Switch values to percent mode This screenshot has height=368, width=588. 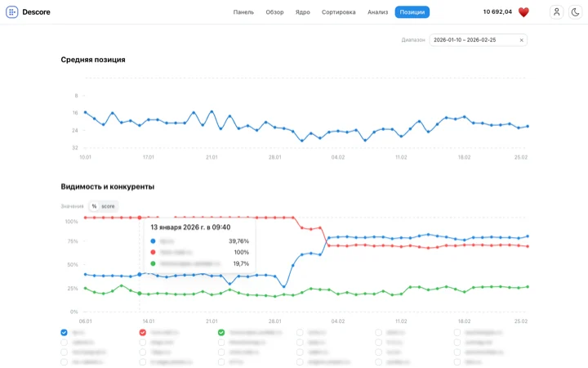(94, 206)
